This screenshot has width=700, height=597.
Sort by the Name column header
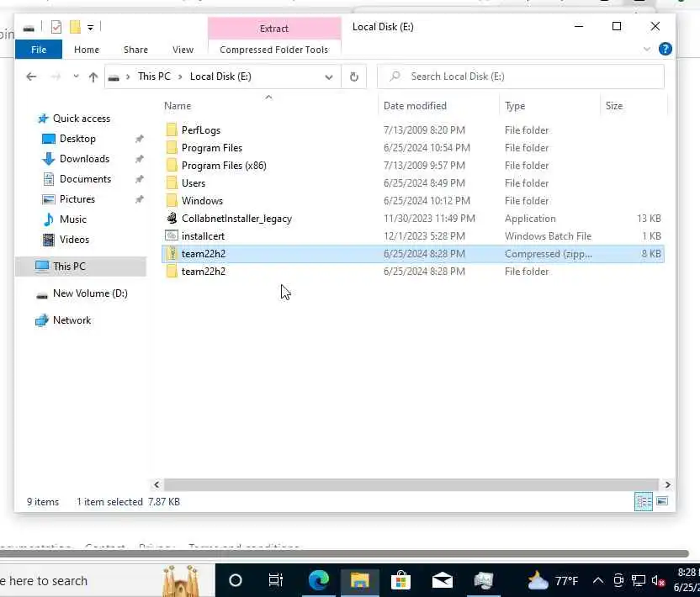(x=178, y=106)
